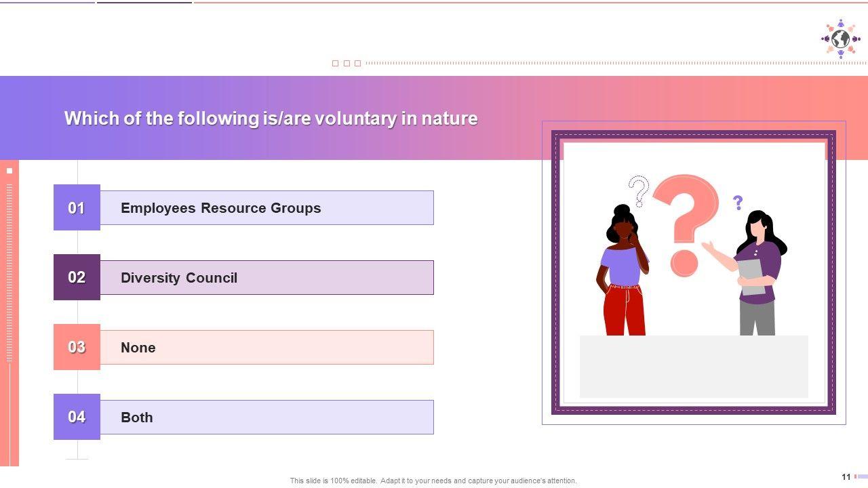
Task: Click the slide title about voluntary nature
Action: [271, 119]
